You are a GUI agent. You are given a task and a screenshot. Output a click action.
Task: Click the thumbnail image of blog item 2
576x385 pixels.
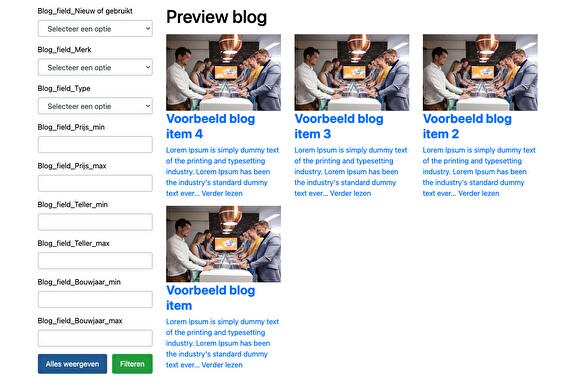(480, 72)
